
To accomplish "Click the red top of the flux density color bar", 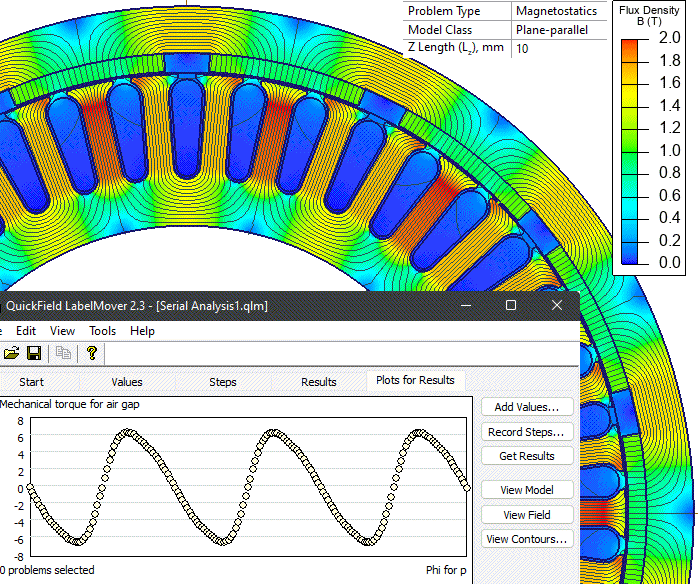I will click(x=629, y=45).
